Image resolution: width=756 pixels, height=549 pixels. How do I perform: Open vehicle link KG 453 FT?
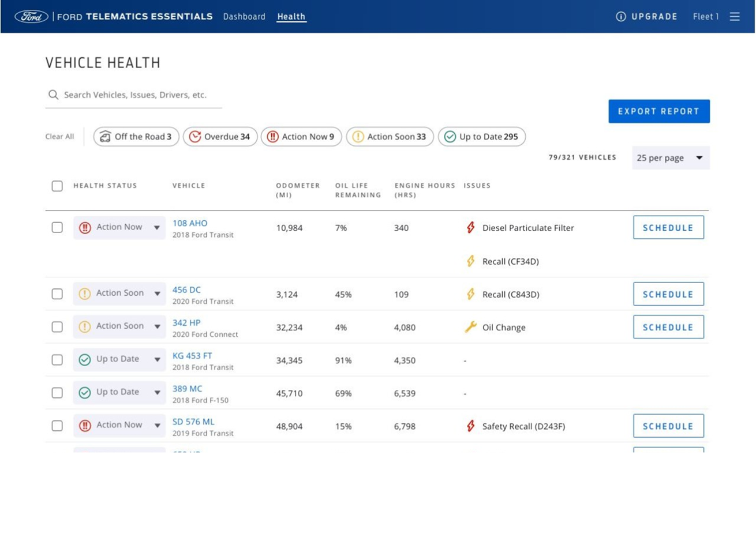[x=192, y=356]
